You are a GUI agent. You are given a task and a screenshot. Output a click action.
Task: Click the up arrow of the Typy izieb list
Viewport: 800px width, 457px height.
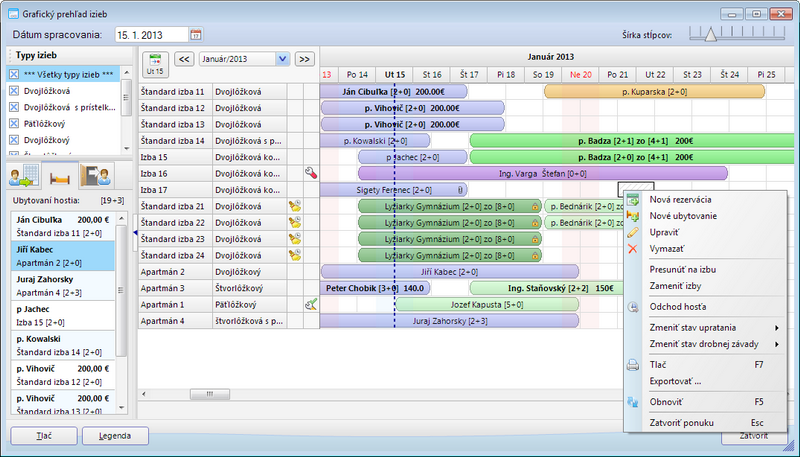coord(127,72)
